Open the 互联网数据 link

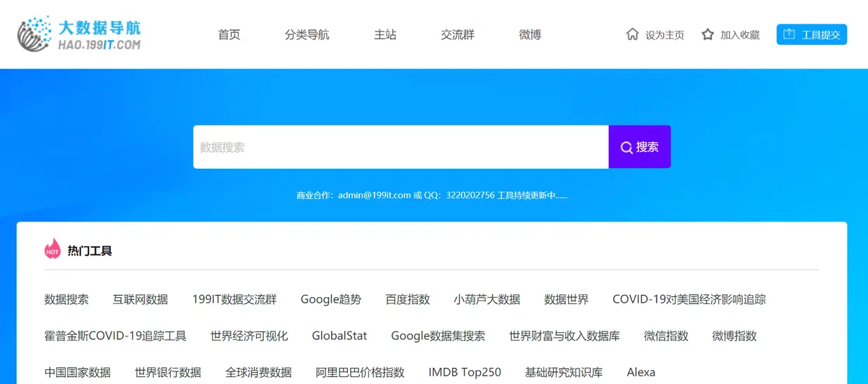click(140, 299)
